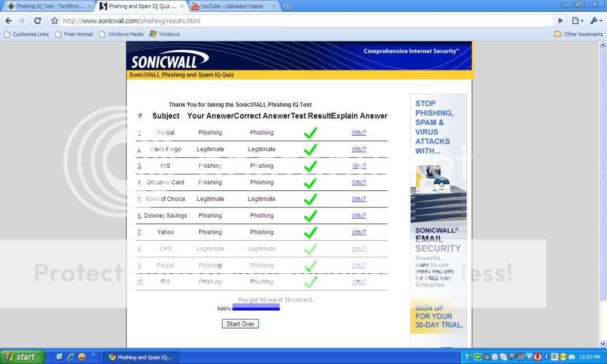
Task: Open the new tab button
Action: coord(287,6)
